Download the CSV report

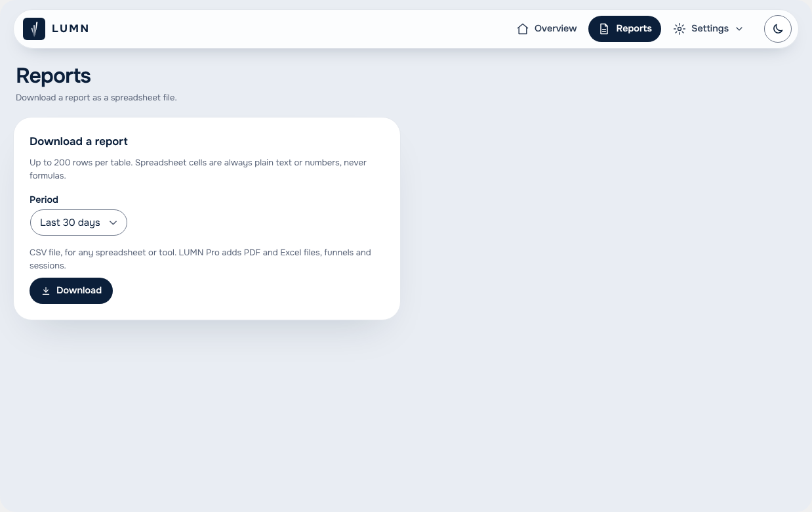pyautogui.click(x=71, y=291)
